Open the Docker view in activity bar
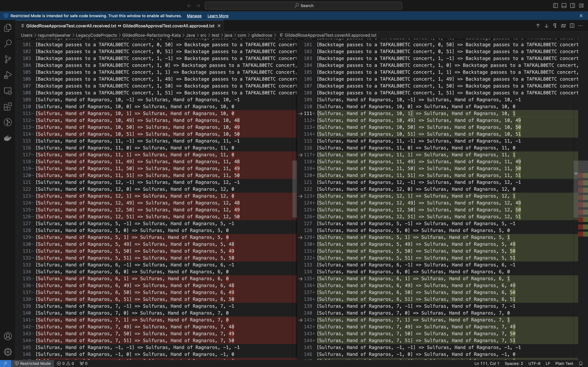The width and height of the screenshot is (588, 367). (x=8, y=138)
